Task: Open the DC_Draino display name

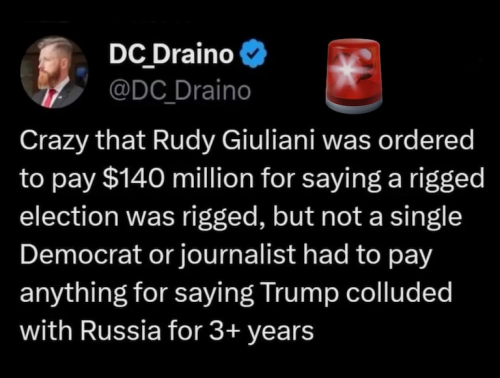Action: (171, 54)
